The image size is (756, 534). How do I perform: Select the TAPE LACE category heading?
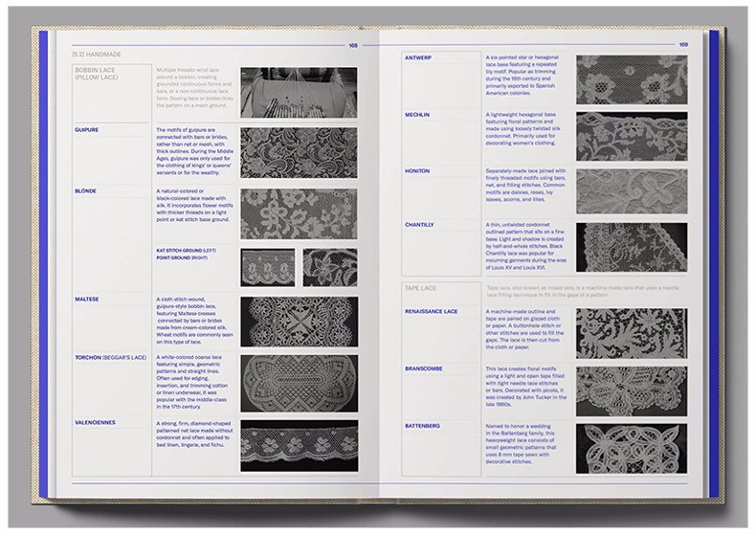[425, 287]
